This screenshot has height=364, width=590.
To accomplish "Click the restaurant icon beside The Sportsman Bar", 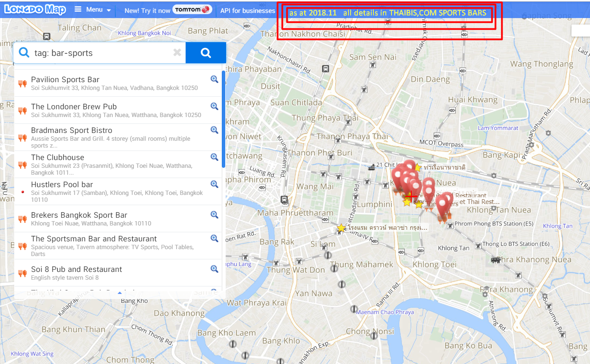I will pos(22,246).
